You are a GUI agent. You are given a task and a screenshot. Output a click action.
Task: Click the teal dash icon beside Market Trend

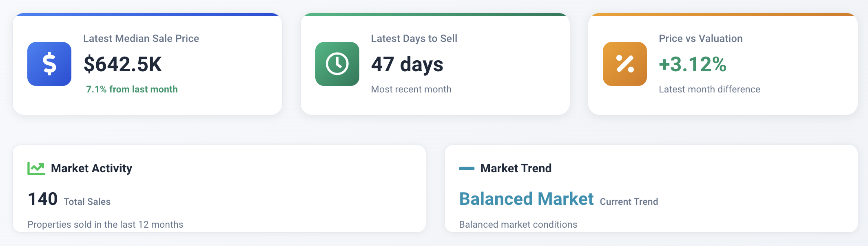coord(467,168)
